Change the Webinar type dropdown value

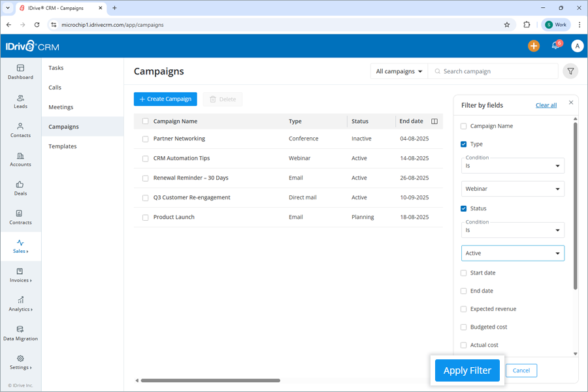[x=512, y=188]
